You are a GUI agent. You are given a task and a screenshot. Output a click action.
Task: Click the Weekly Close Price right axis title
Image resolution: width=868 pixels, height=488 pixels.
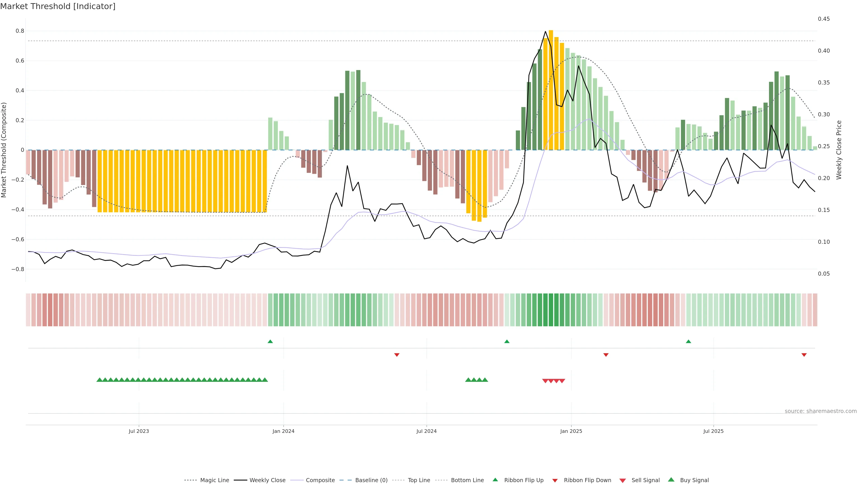coord(839,150)
